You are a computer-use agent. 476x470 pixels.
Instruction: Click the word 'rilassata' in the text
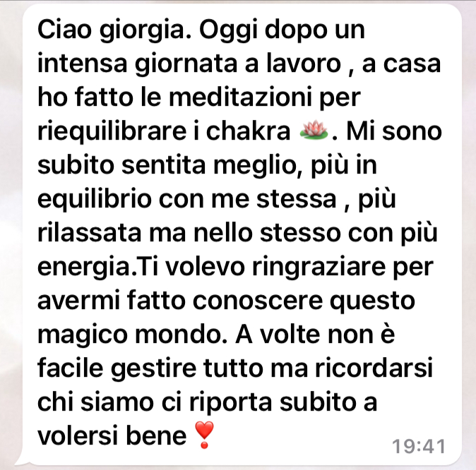(x=90, y=232)
